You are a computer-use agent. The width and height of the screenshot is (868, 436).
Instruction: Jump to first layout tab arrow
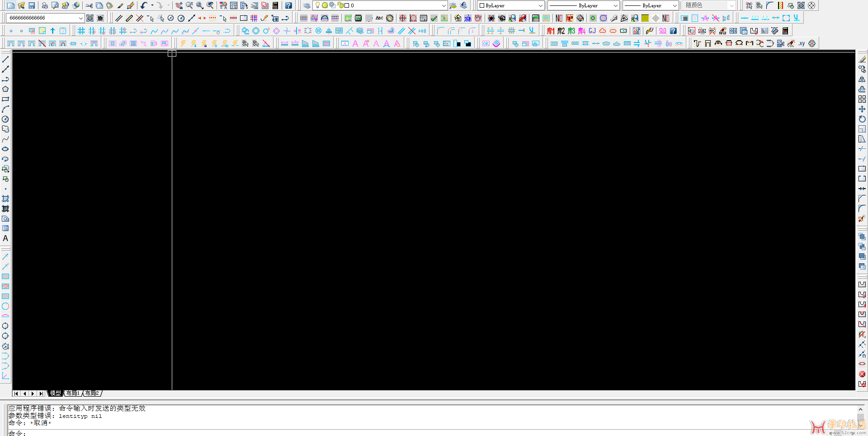(16, 393)
